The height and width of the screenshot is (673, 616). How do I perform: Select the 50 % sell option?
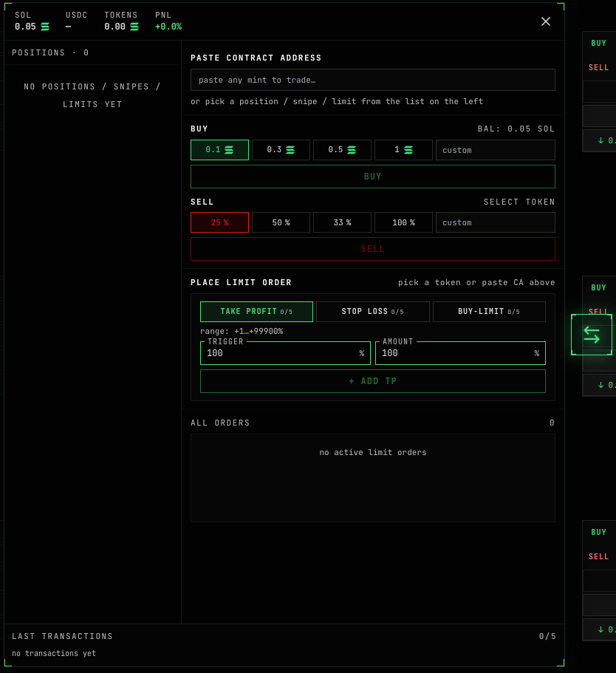281,222
